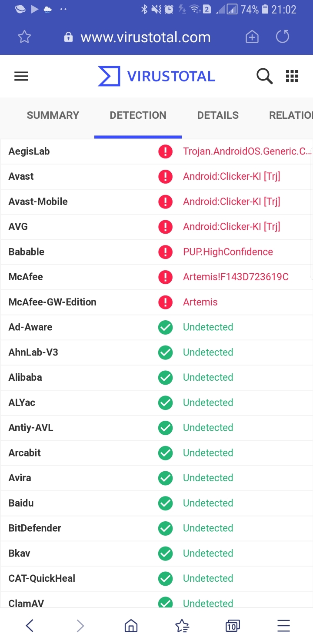Switch to the DETAILS tab
The image size is (313, 644).
pos(218,115)
